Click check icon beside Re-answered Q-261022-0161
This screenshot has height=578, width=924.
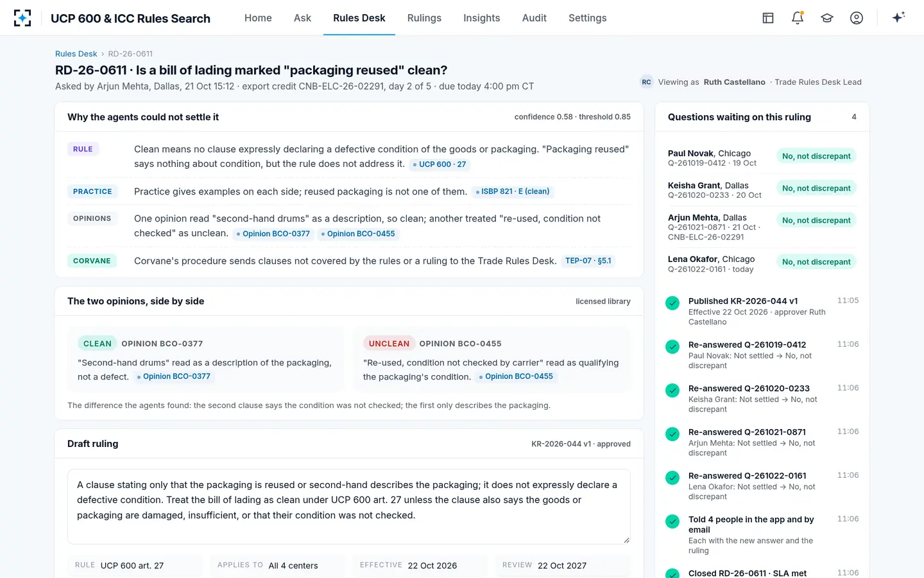(x=672, y=478)
